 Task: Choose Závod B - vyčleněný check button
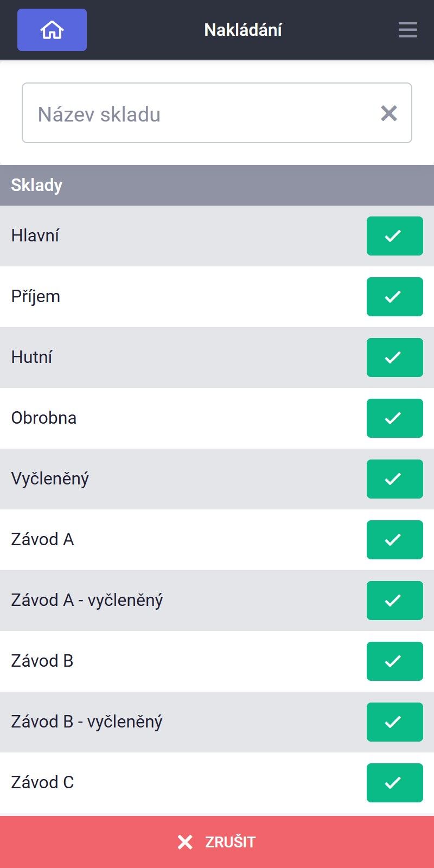pos(395,722)
